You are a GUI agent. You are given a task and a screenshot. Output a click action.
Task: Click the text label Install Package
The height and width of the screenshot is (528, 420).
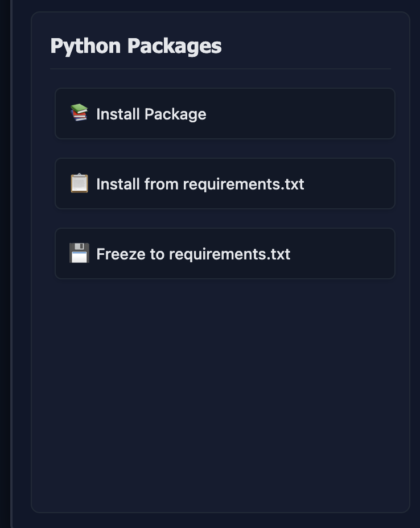pyautogui.click(x=151, y=114)
